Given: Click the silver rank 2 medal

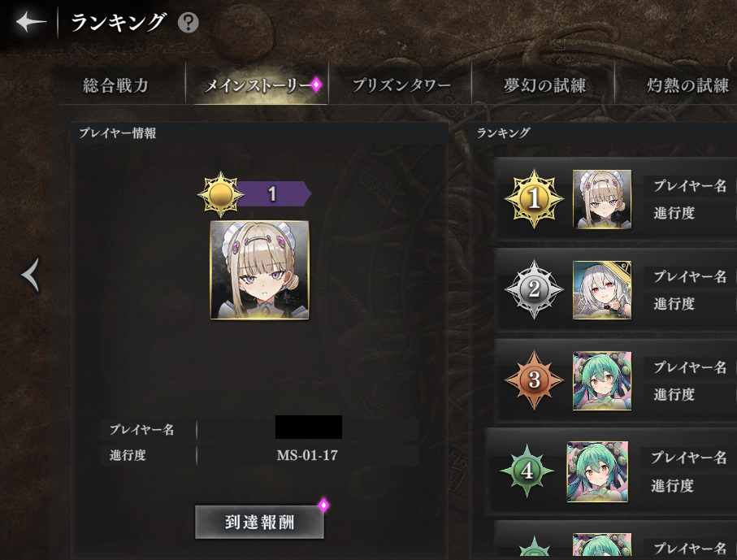Looking at the screenshot, I should (x=534, y=289).
